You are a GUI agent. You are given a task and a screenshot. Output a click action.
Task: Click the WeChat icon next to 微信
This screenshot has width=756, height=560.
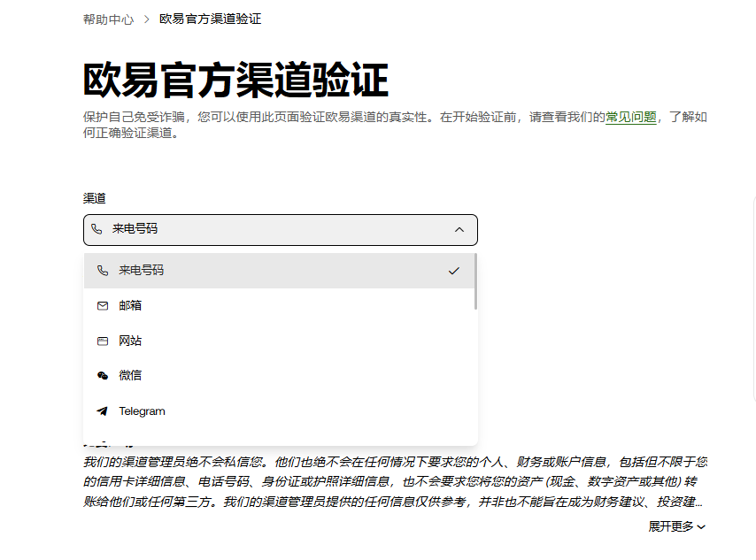point(103,376)
